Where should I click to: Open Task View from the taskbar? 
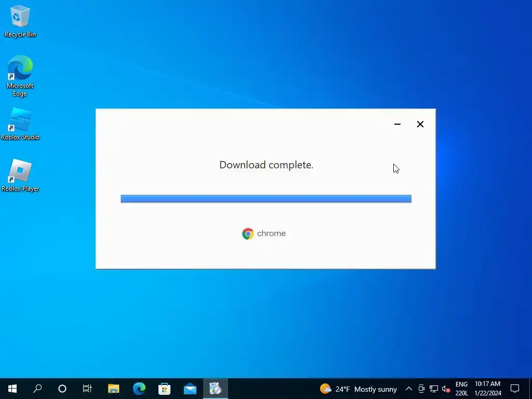(x=87, y=389)
